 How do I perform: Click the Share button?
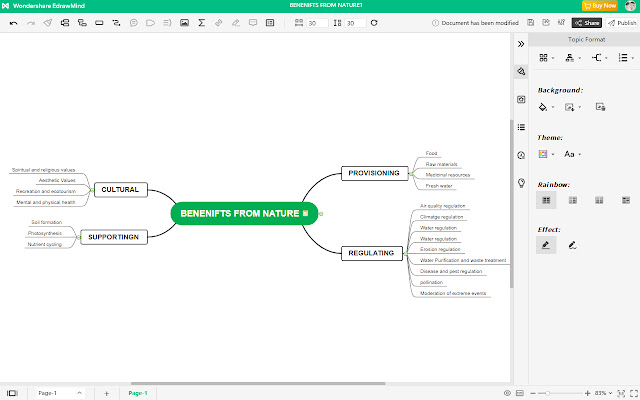[586, 22]
